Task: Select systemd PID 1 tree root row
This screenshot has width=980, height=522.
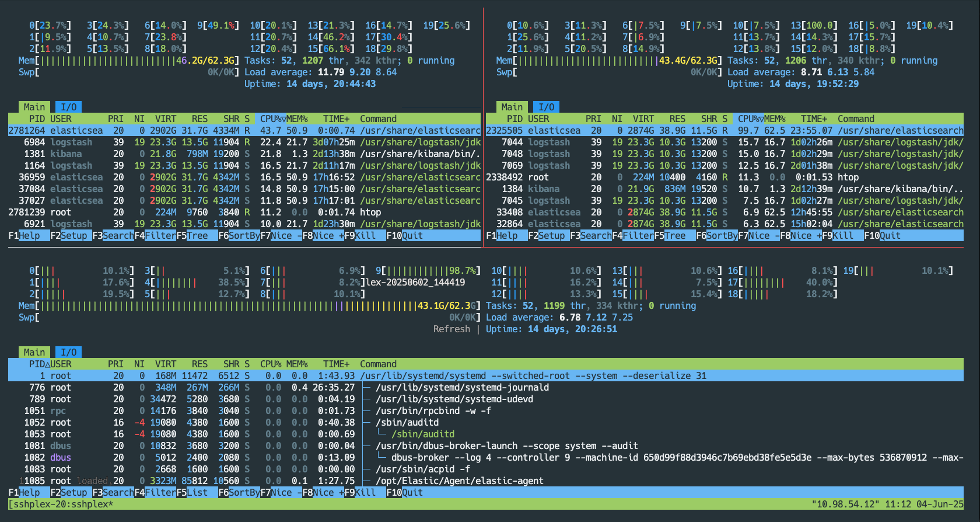Action: click(x=486, y=375)
